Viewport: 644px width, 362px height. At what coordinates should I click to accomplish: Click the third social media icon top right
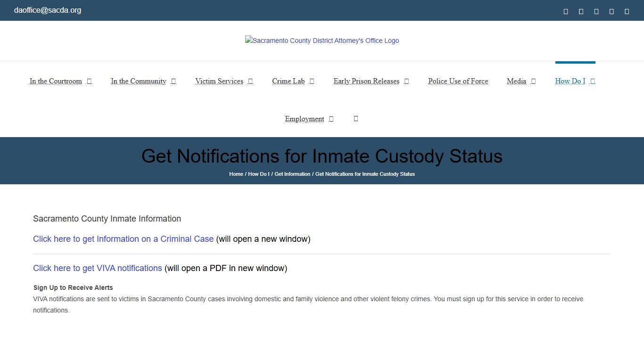coord(596,11)
